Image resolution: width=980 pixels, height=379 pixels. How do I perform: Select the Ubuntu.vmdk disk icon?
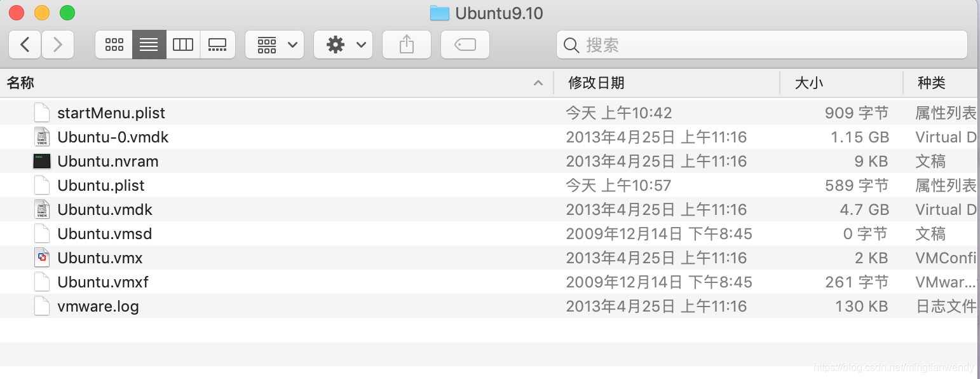(42, 210)
